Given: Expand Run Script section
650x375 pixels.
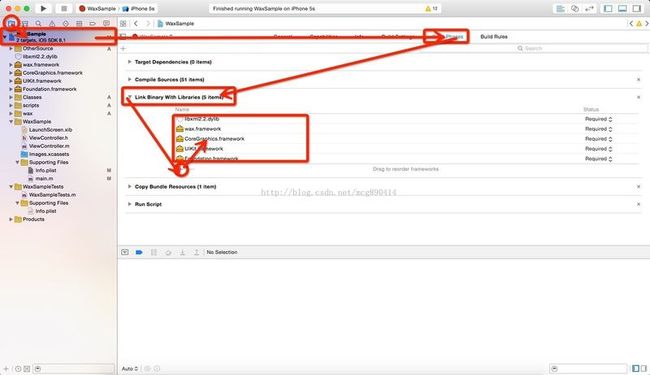Looking at the screenshot, I should [129, 204].
